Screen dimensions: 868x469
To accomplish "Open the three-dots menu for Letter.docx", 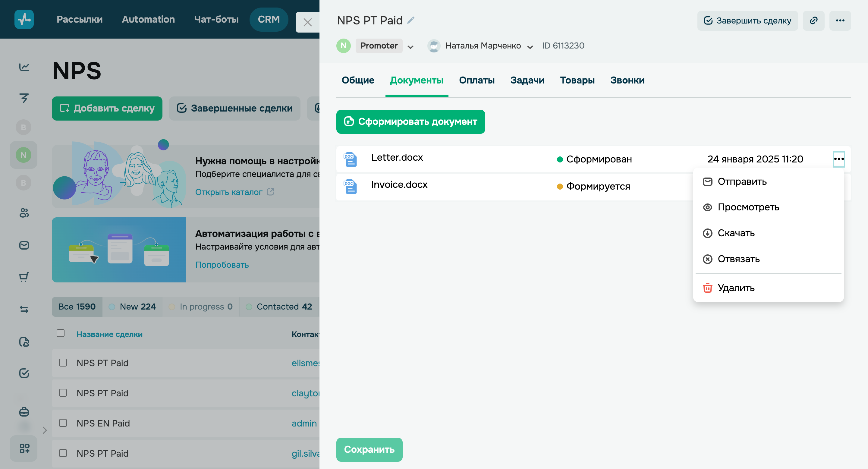I will point(839,159).
